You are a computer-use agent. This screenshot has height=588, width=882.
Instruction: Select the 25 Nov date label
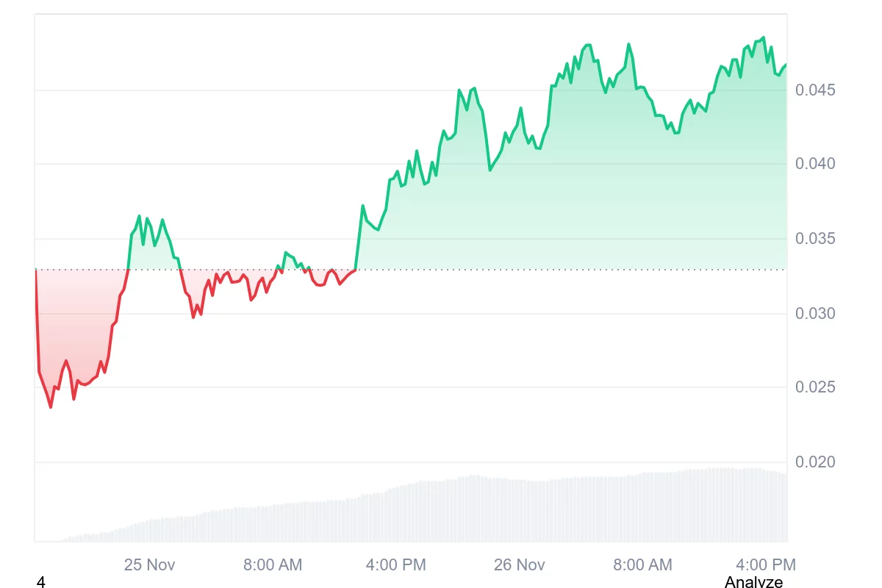(x=150, y=564)
